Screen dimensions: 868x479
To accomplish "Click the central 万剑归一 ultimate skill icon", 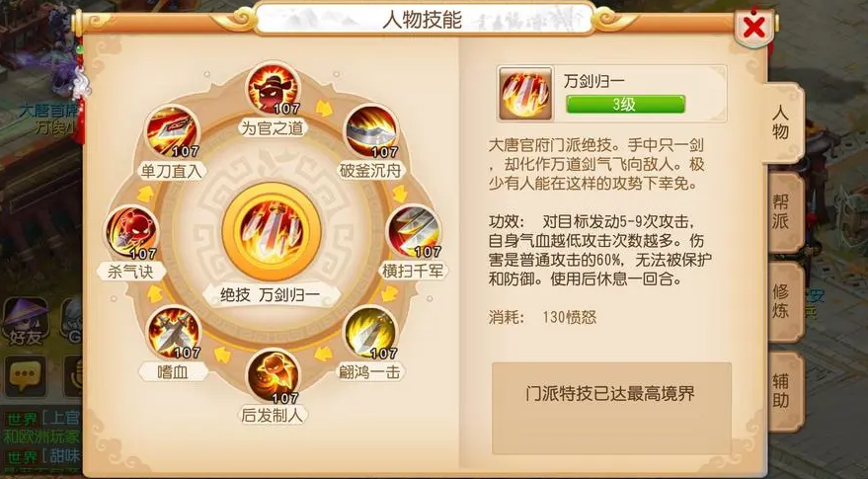I will 272,231.
